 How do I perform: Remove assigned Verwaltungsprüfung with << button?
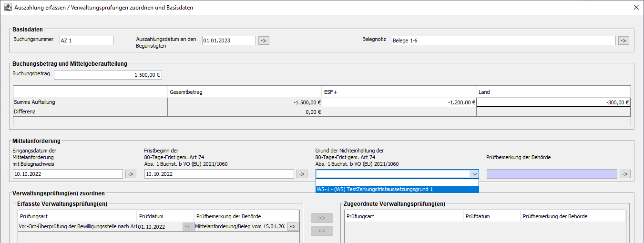tap(322, 231)
